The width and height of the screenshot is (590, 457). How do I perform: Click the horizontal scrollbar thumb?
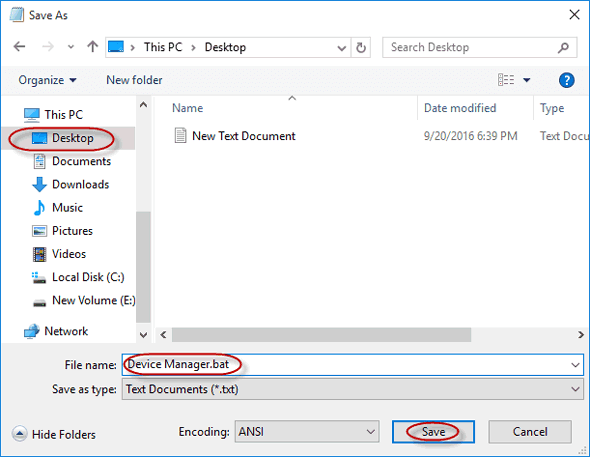(321, 335)
